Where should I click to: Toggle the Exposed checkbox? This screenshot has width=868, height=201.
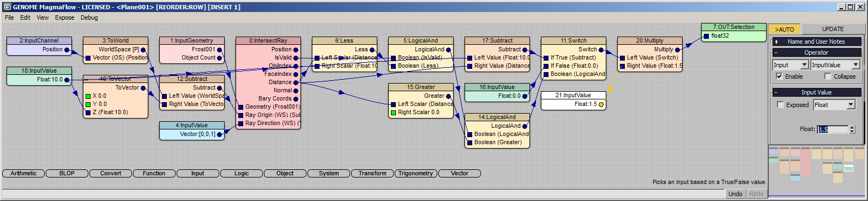pyautogui.click(x=780, y=105)
